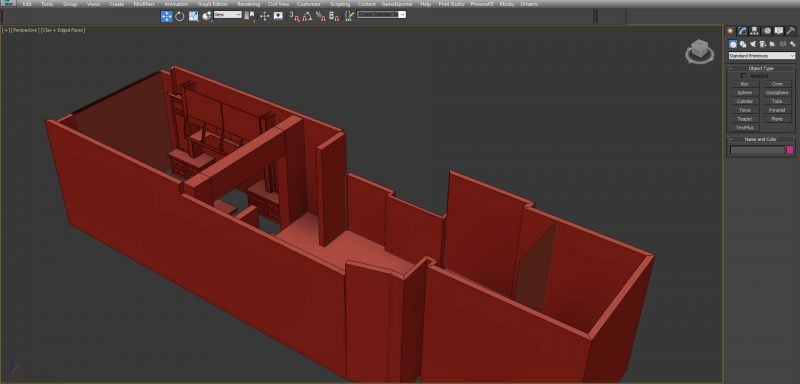
Task: Click the Cone primitive button
Action: (x=777, y=84)
